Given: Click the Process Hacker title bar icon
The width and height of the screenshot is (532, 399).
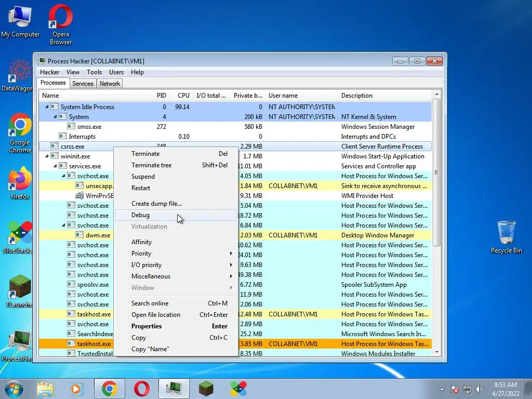Looking at the screenshot, I should click(x=42, y=61).
